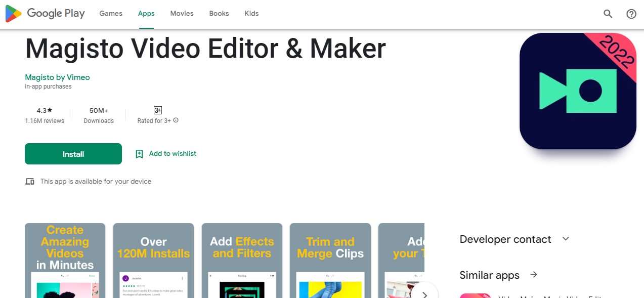
Task: Click the 4.3 star rating
Action: tap(45, 110)
